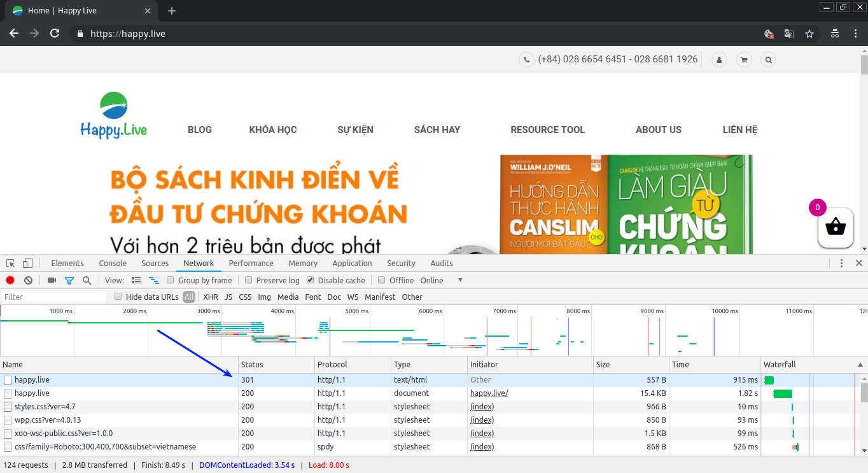Open the LIÊN HỆ menu link

[x=740, y=129]
